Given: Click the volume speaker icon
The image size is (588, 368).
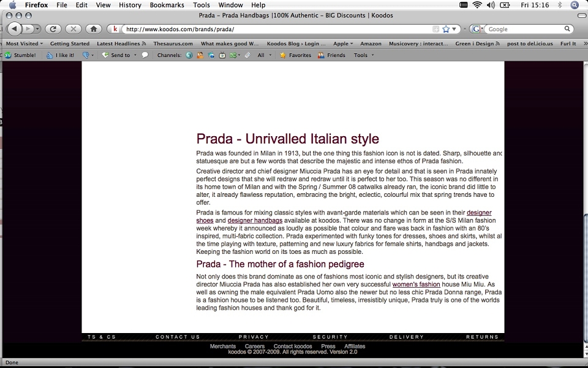Looking at the screenshot, I should 491,5.
